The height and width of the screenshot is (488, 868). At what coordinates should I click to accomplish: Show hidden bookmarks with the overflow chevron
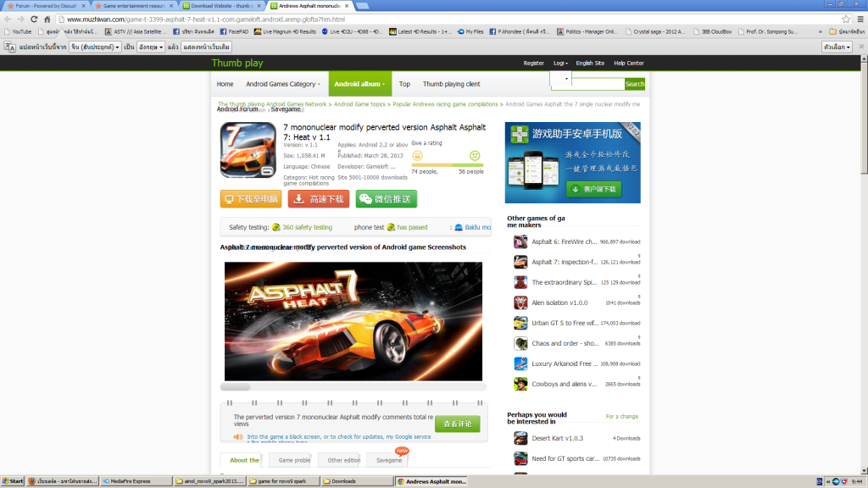tap(821, 32)
